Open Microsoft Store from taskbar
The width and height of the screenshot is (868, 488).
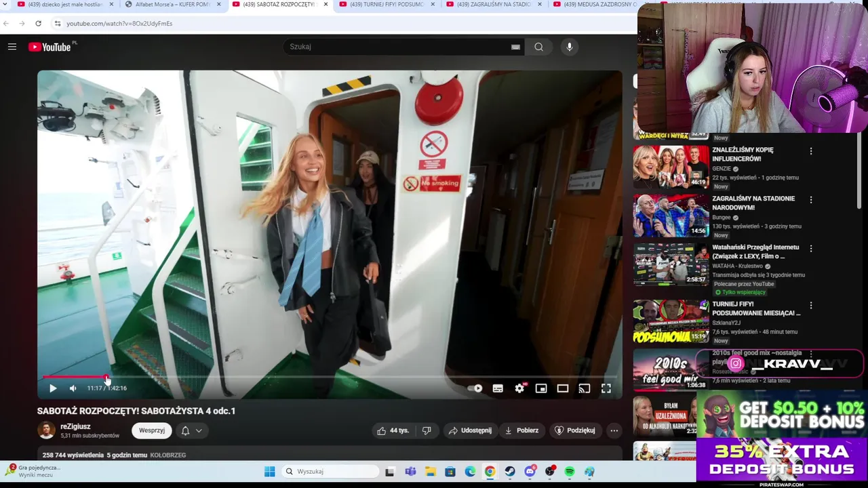click(450, 471)
